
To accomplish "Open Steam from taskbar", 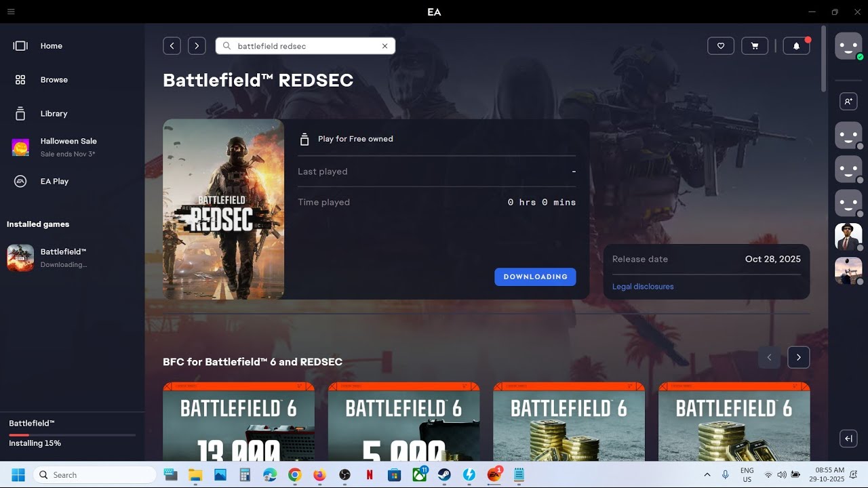I will (x=444, y=474).
